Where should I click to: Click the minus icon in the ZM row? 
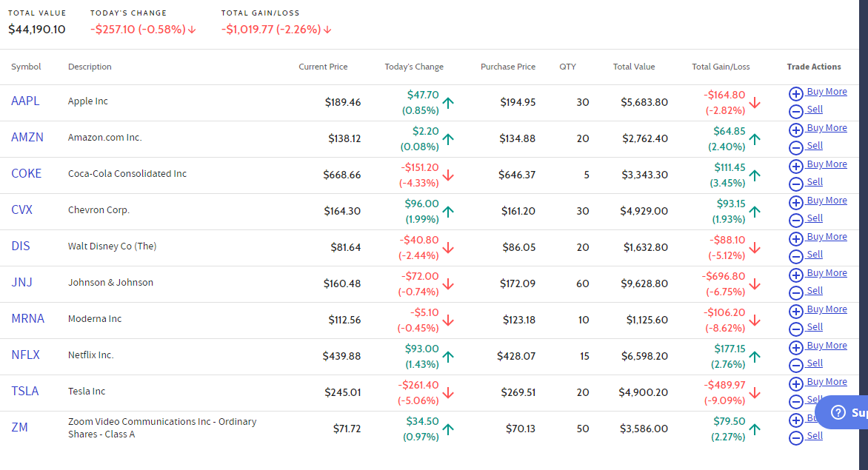click(795, 438)
